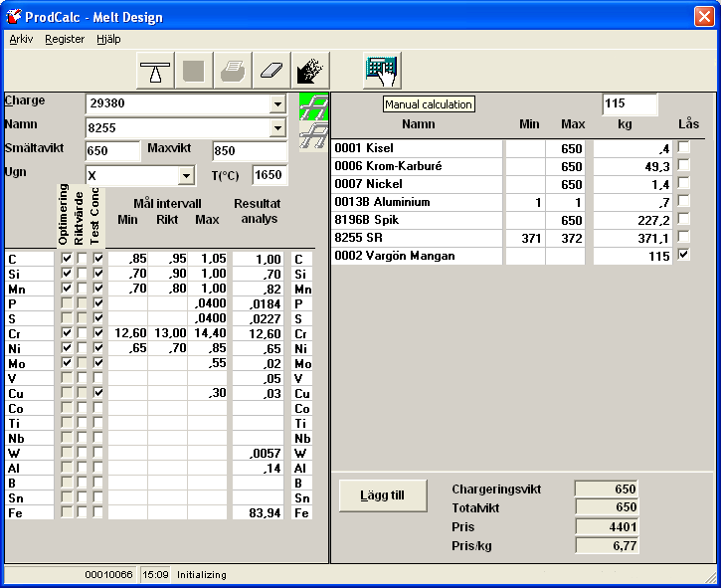Image resolution: width=721 pixels, height=588 pixels.
Task: Click the Cr Rikt cell 13,00
Action: tap(168, 333)
